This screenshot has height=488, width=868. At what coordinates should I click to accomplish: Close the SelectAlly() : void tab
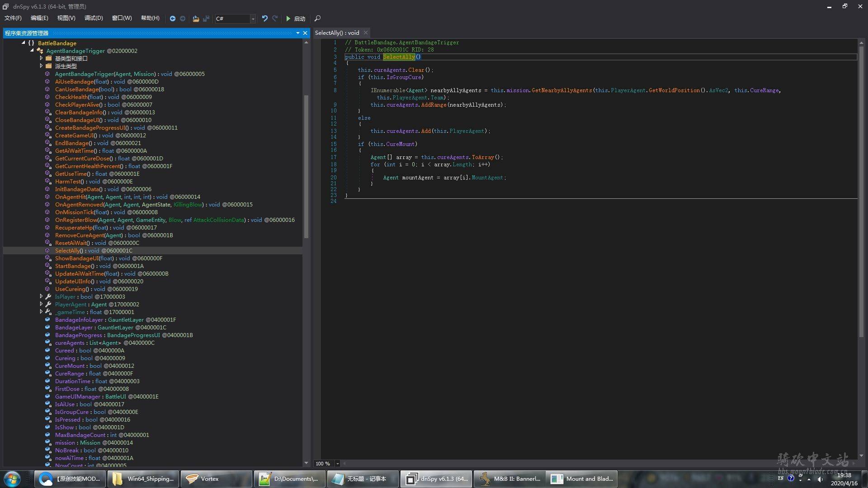pos(366,33)
